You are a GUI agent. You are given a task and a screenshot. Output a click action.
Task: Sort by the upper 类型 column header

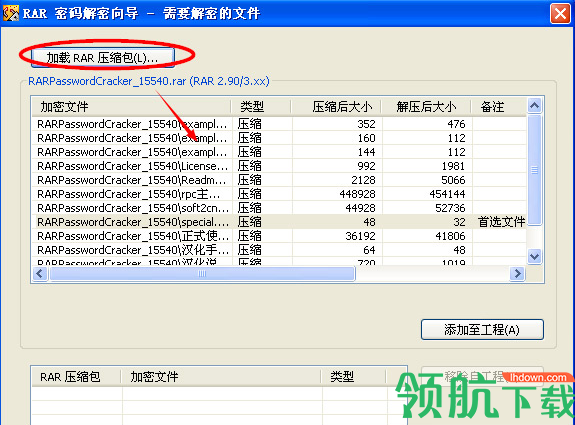click(262, 107)
